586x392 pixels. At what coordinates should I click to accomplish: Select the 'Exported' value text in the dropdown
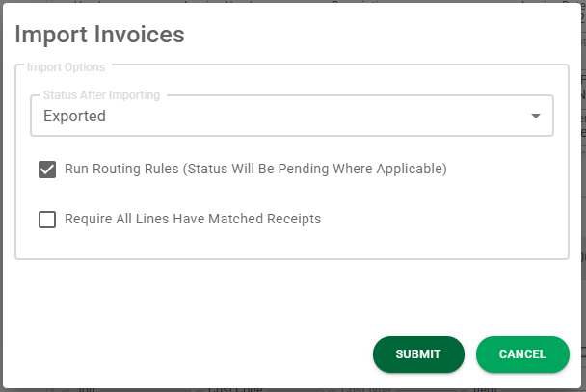pyautogui.click(x=74, y=117)
